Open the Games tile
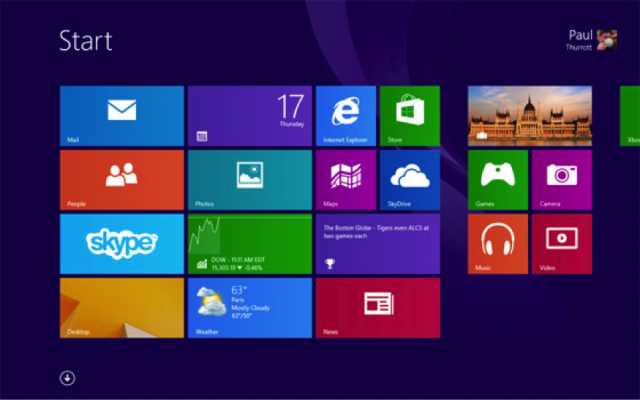This screenshot has width=640, height=400. click(x=498, y=180)
